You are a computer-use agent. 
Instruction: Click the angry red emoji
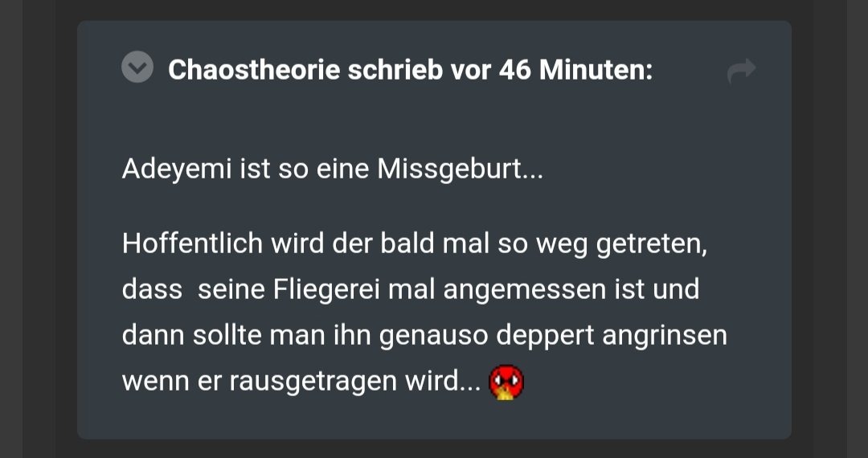pos(506,382)
